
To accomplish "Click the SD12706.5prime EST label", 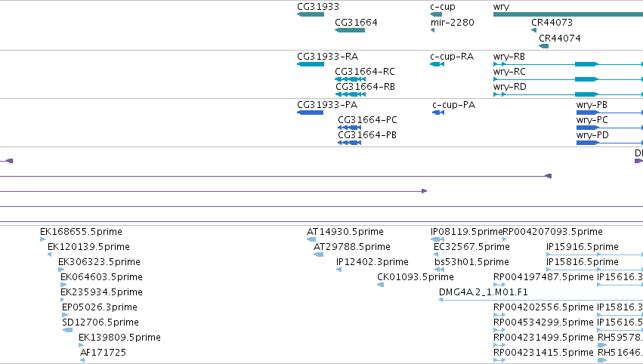I will pos(100,322).
